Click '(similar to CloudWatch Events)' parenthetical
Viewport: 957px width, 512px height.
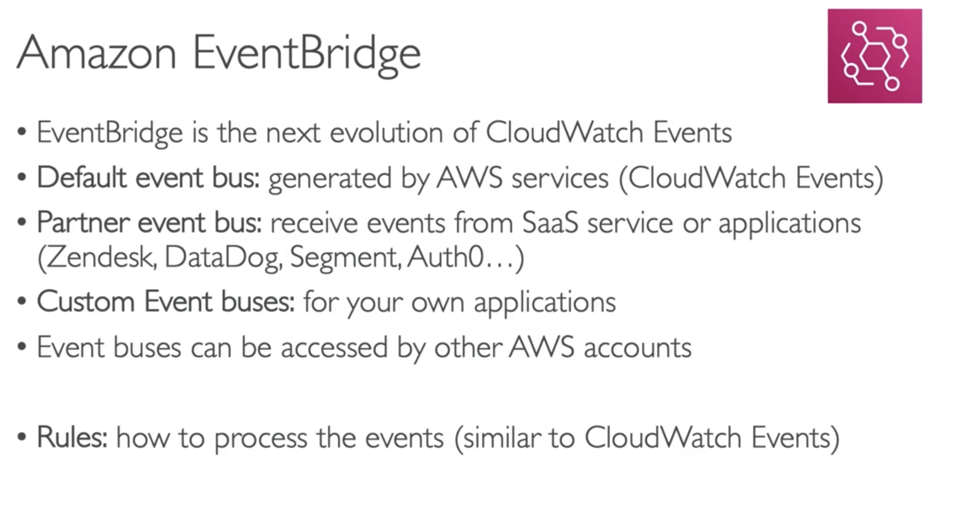coord(647,438)
